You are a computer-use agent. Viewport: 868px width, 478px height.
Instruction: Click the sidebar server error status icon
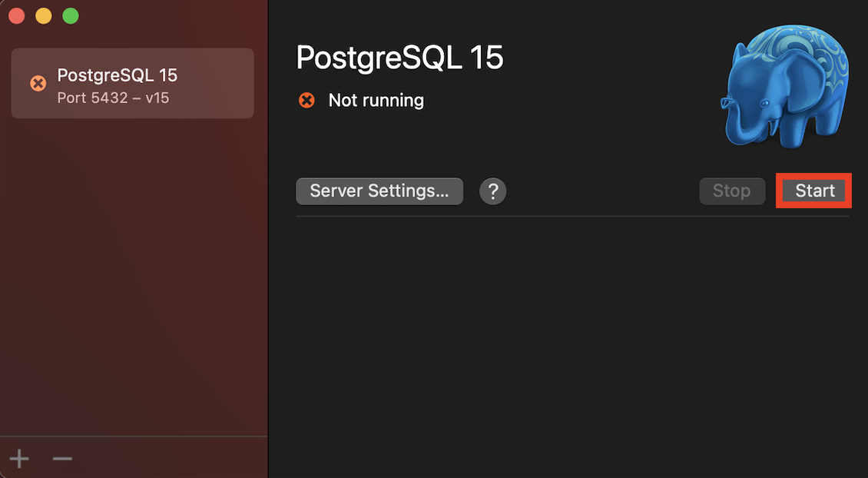[38, 84]
